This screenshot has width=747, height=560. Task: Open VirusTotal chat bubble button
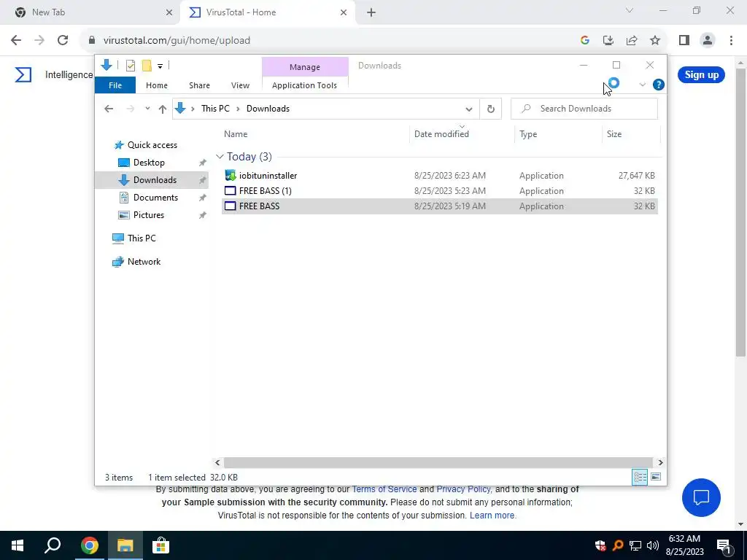pos(701,497)
